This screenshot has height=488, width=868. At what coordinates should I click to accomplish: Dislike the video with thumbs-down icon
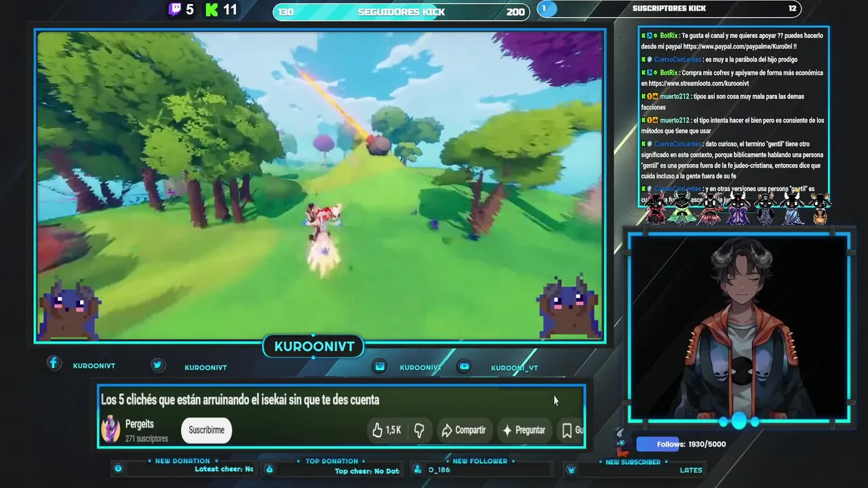click(419, 430)
